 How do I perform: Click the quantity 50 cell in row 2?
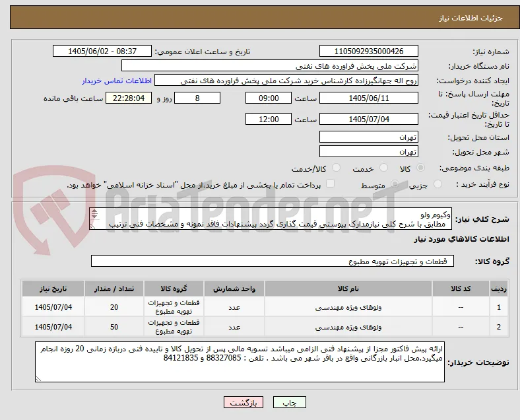114,327
